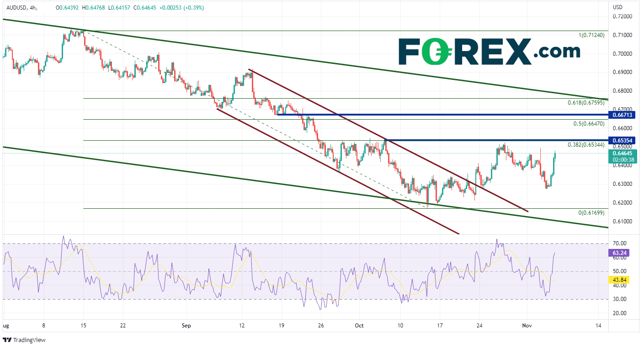
Task: Click the current price 0.64645 tag
Action: (x=623, y=154)
